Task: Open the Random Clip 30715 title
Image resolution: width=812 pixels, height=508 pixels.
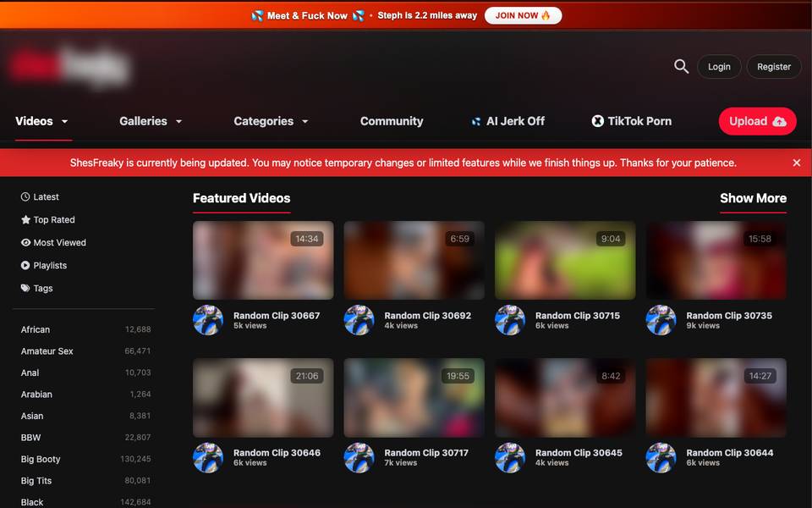Action: 578,315
